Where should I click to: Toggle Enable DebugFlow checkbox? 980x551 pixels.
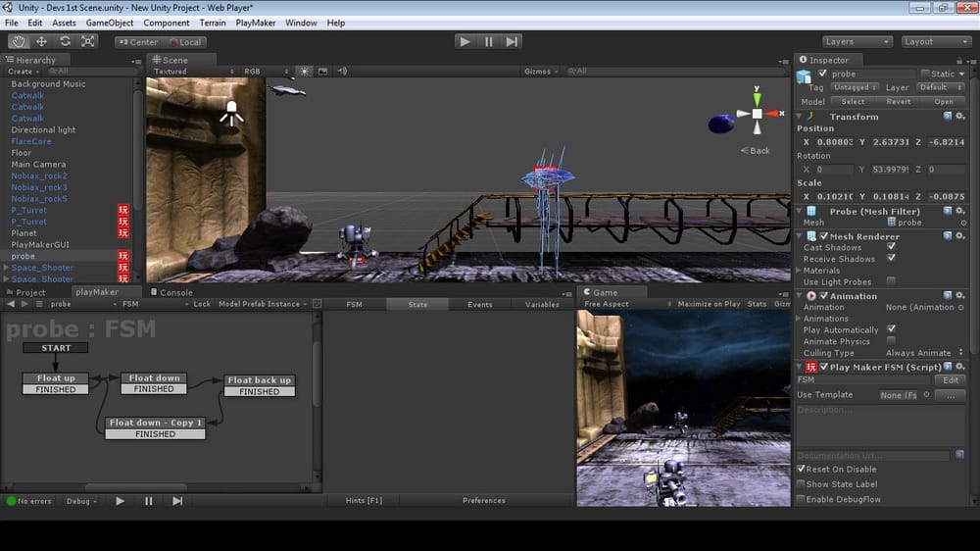pyautogui.click(x=801, y=498)
